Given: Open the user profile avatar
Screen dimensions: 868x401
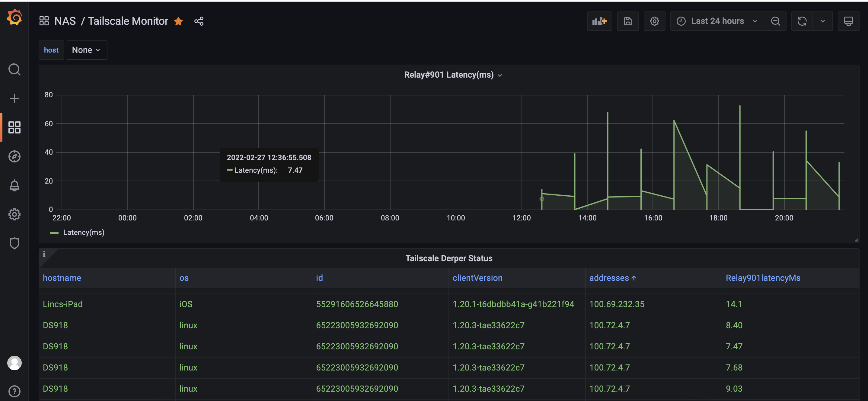Looking at the screenshot, I should (x=14, y=363).
